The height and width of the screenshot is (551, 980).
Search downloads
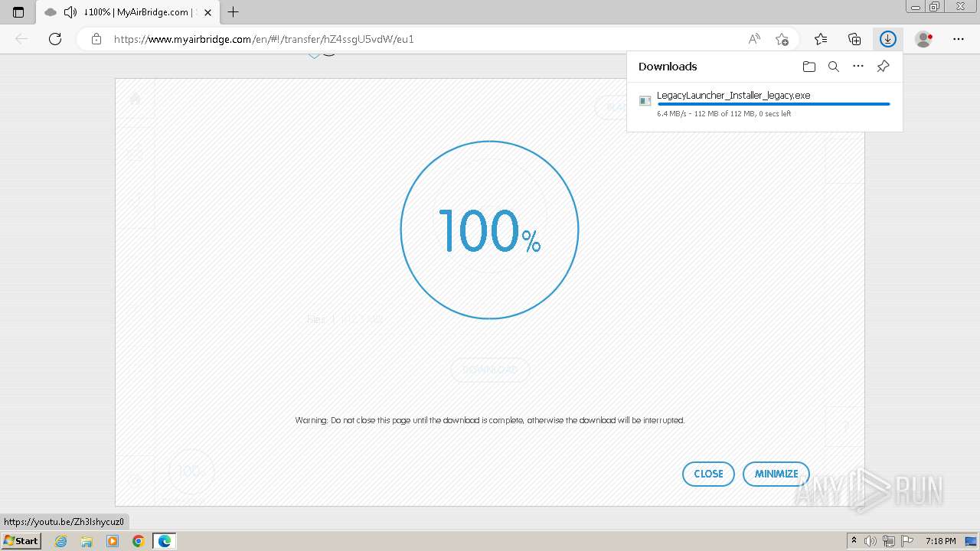(834, 67)
